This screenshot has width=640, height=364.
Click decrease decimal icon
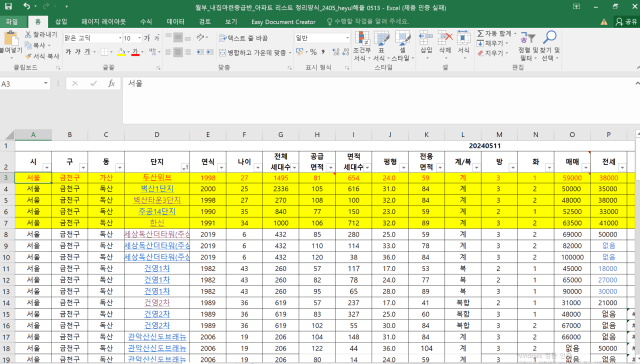(x=345, y=52)
